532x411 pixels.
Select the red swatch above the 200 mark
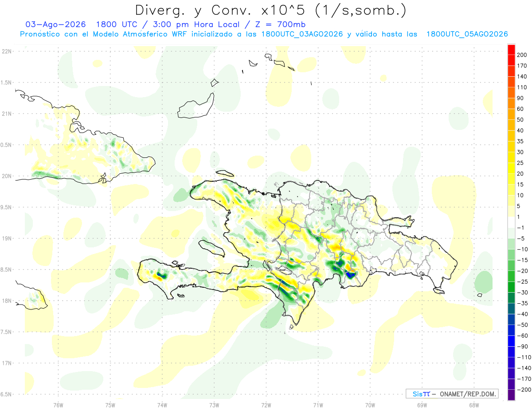pos(511,50)
